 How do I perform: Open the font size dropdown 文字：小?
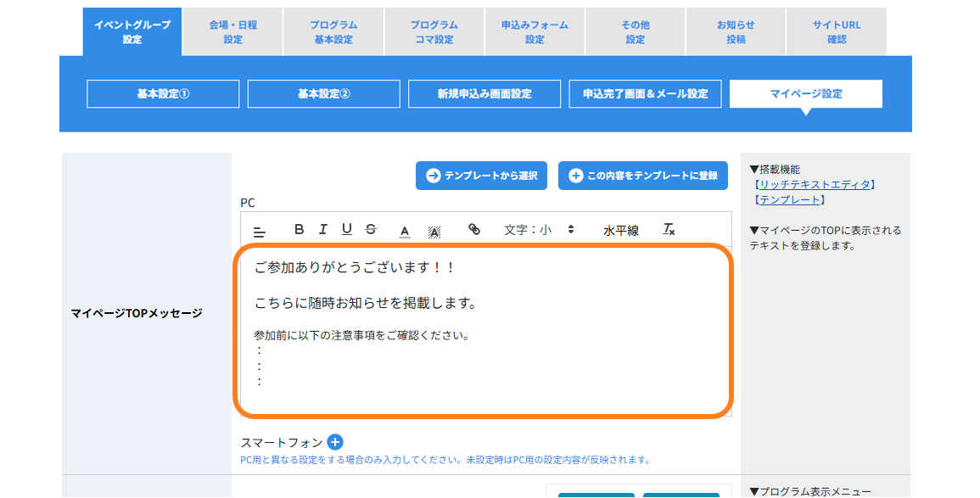coord(539,229)
